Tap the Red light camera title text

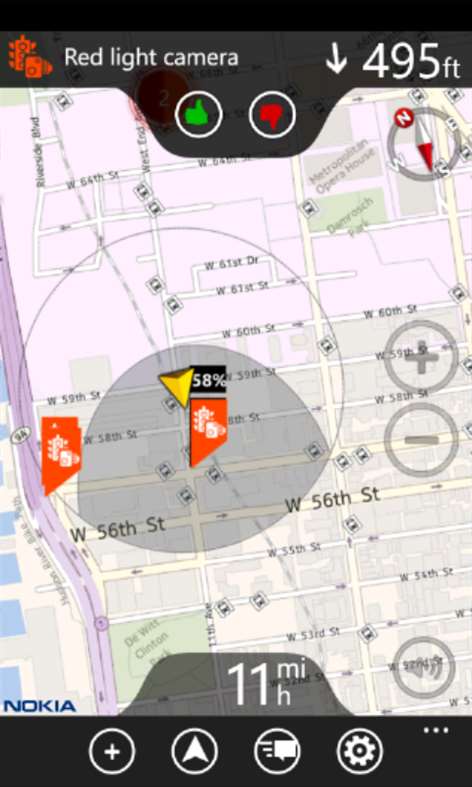click(151, 58)
